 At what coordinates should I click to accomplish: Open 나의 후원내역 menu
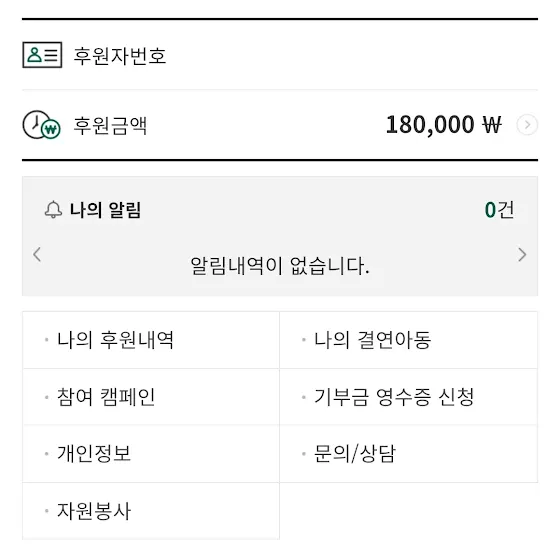(x=151, y=340)
